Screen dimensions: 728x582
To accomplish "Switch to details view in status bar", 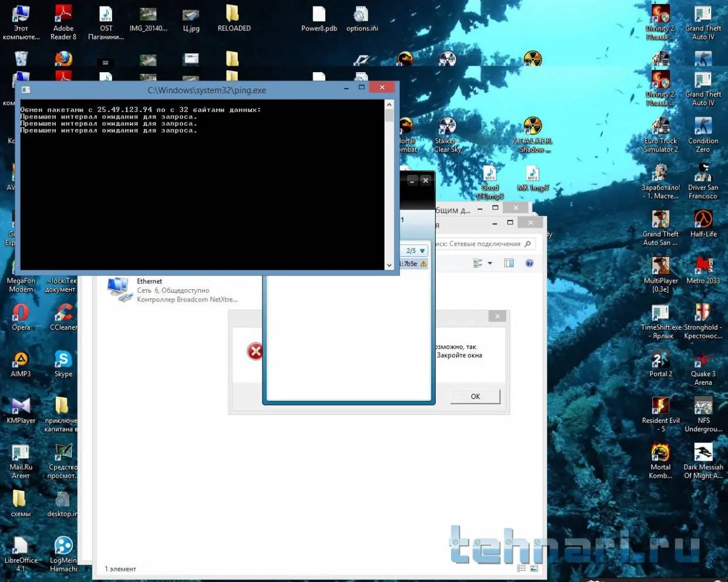I will point(521,569).
